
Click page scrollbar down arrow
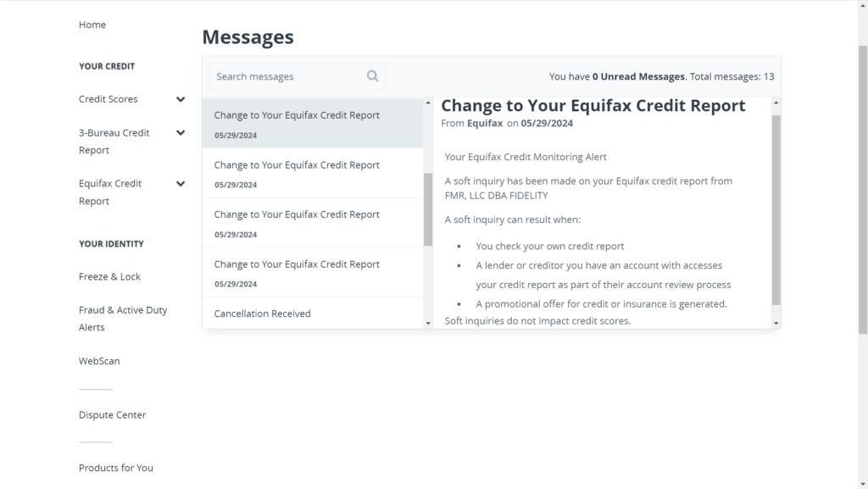pyautogui.click(x=863, y=484)
